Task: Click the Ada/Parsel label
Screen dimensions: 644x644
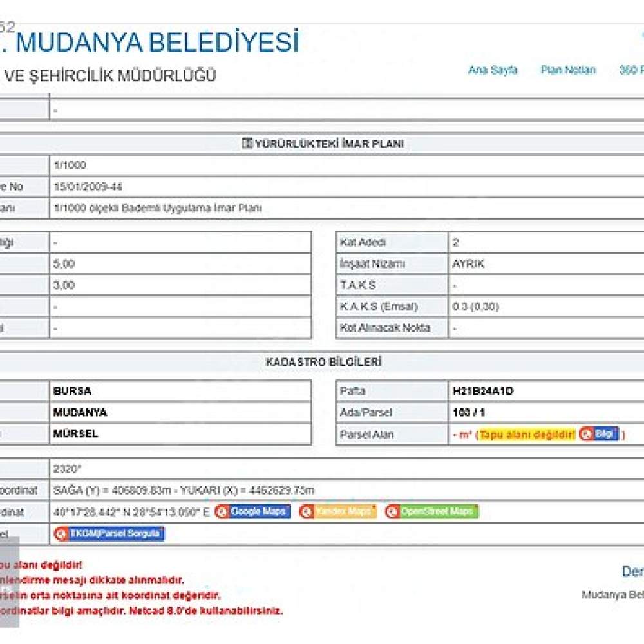Action: point(366,412)
